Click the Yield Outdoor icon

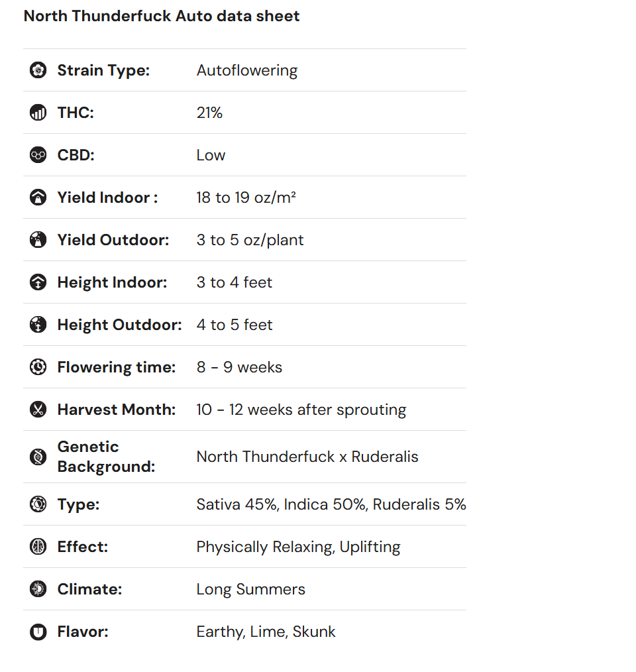pos(38,240)
